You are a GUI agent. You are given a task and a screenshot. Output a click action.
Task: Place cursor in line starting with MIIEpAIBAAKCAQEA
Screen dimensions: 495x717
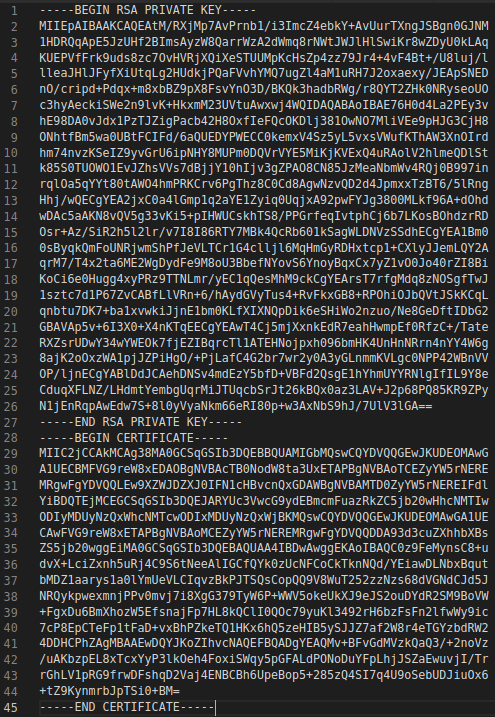[x=264, y=26]
